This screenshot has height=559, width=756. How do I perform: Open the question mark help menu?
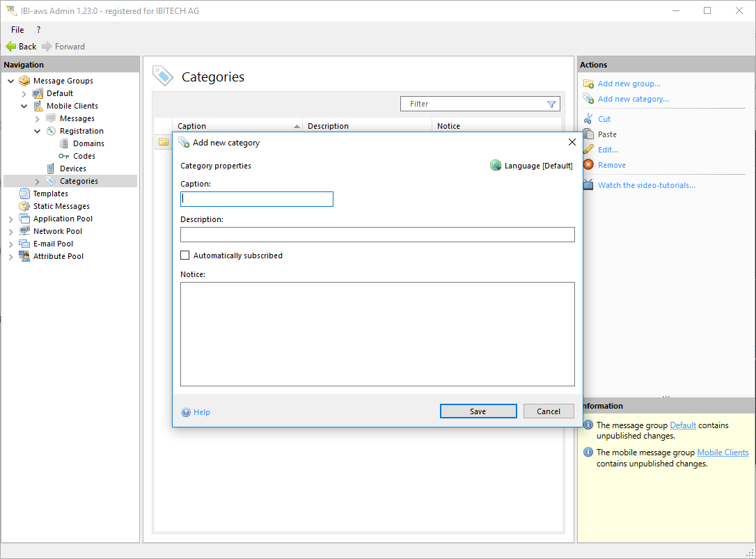pyautogui.click(x=38, y=30)
